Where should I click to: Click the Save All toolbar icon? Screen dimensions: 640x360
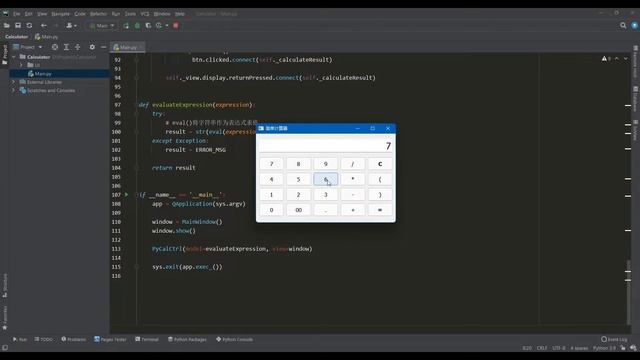coord(18,26)
